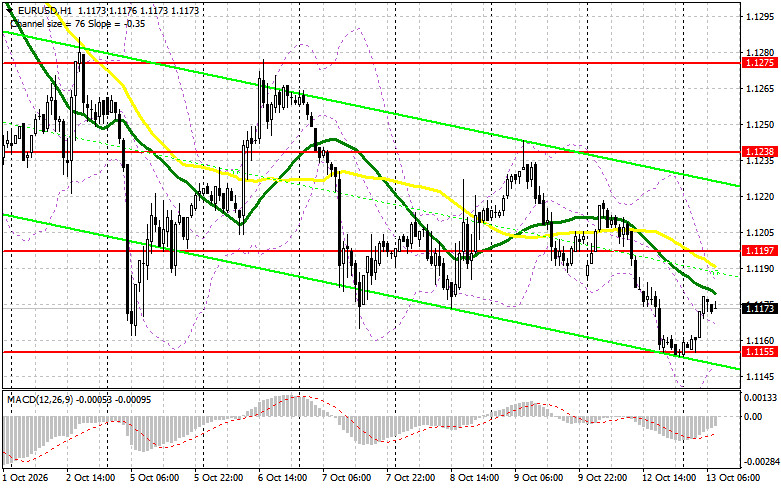The height and width of the screenshot is (489, 781).
Task: Click the 2 Oct 14:00 time axis label
Action: coord(91,478)
